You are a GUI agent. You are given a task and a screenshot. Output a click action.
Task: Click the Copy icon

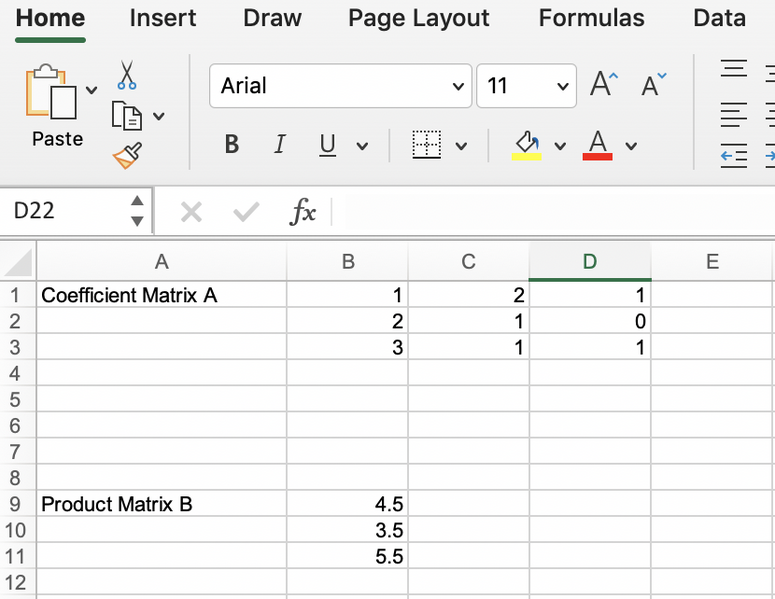click(x=127, y=116)
